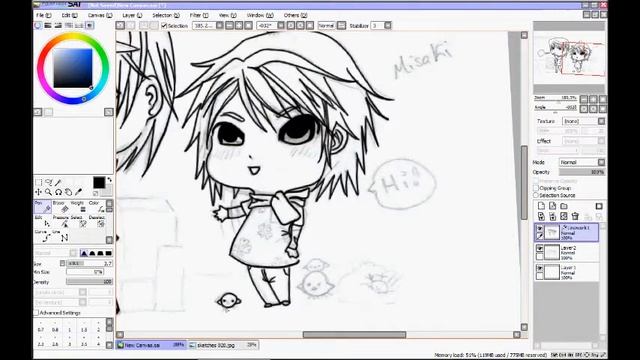Open the zoom percentage dropdown in toolbar
640x360 pixels.
(220, 26)
